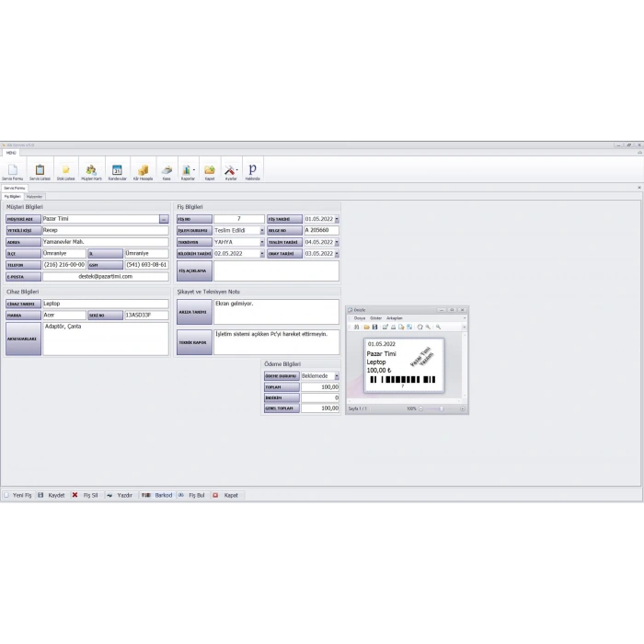Expand the İşlem Durumu dropdown
This screenshot has width=644, height=644.
261,231
